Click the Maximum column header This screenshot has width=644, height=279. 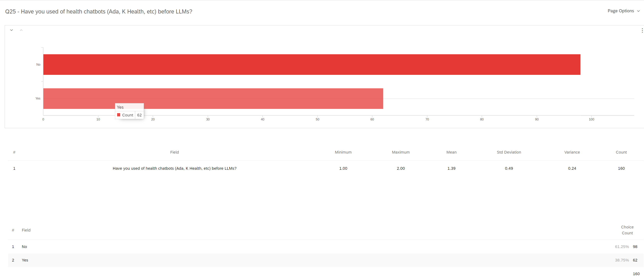(x=401, y=152)
